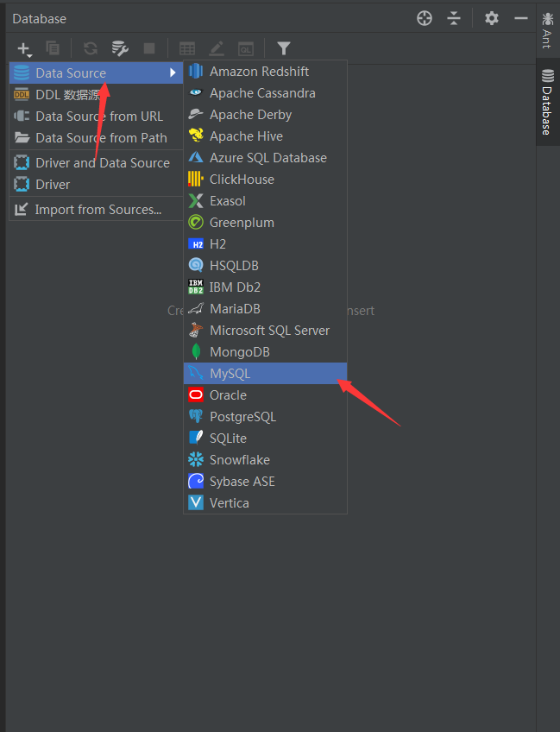Click the table editor toolbar icon
Image resolution: width=560 pixels, height=732 pixels.
[187, 48]
